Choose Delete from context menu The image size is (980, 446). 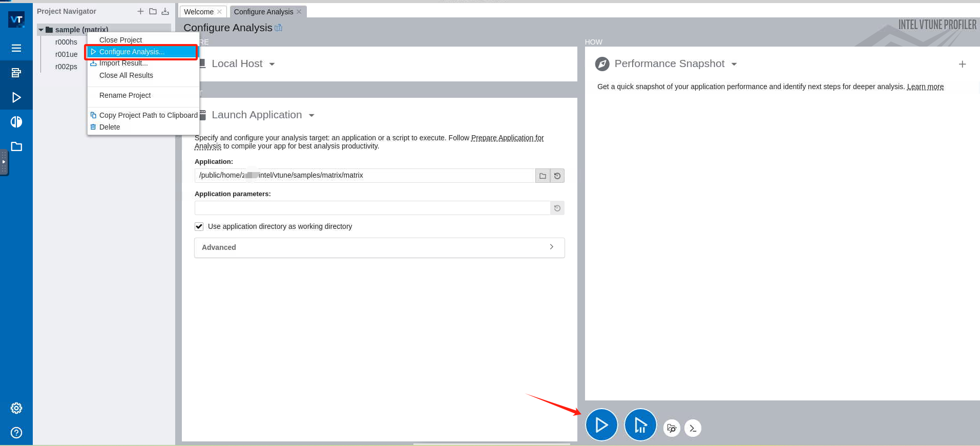pos(143,127)
